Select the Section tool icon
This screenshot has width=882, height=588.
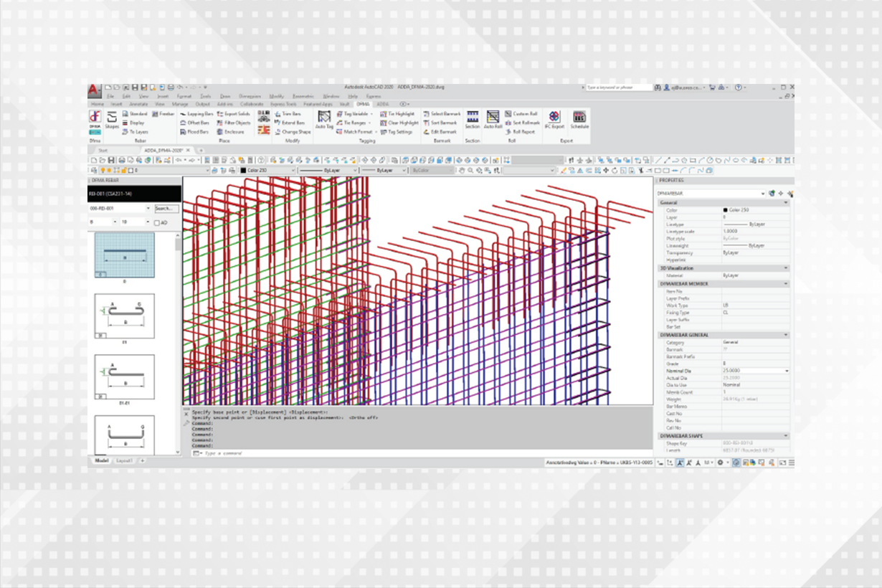tap(472, 120)
